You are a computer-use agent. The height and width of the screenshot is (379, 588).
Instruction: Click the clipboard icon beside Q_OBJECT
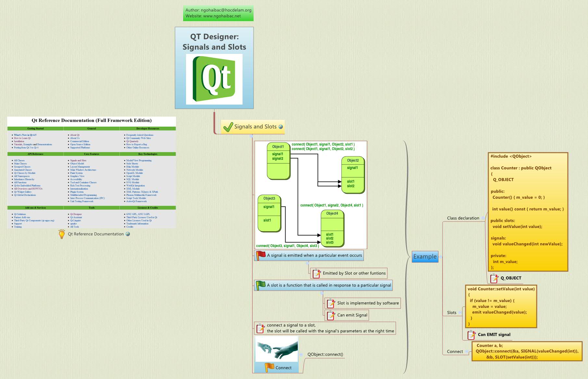click(494, 278)
